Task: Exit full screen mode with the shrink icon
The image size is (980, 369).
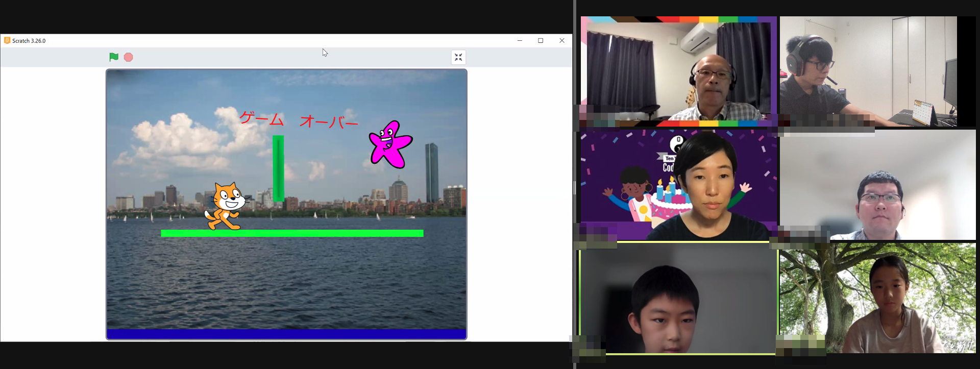Action: (x=458, y=57)
